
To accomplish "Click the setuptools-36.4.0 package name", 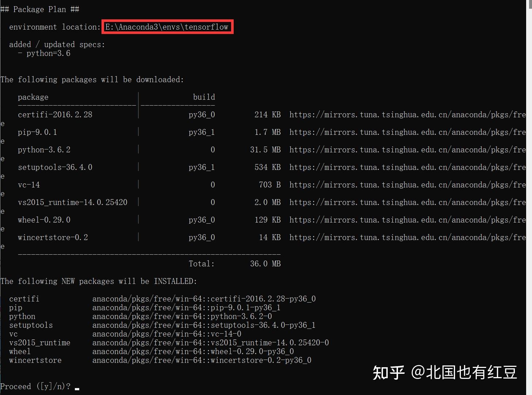I will [55, 167].
